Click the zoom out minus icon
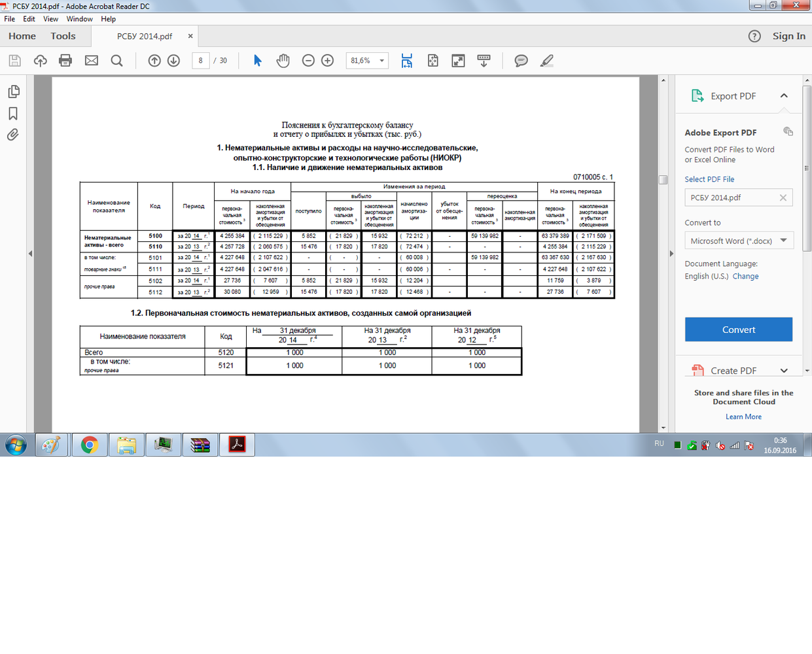Viewport: 812px width, 654px height. [308, 61]
